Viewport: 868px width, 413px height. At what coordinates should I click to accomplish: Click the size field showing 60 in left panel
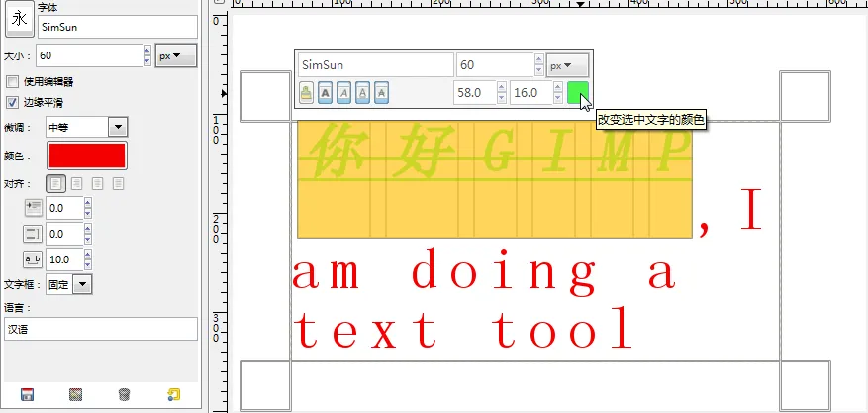pyautogui.click(x=90, y=55)
